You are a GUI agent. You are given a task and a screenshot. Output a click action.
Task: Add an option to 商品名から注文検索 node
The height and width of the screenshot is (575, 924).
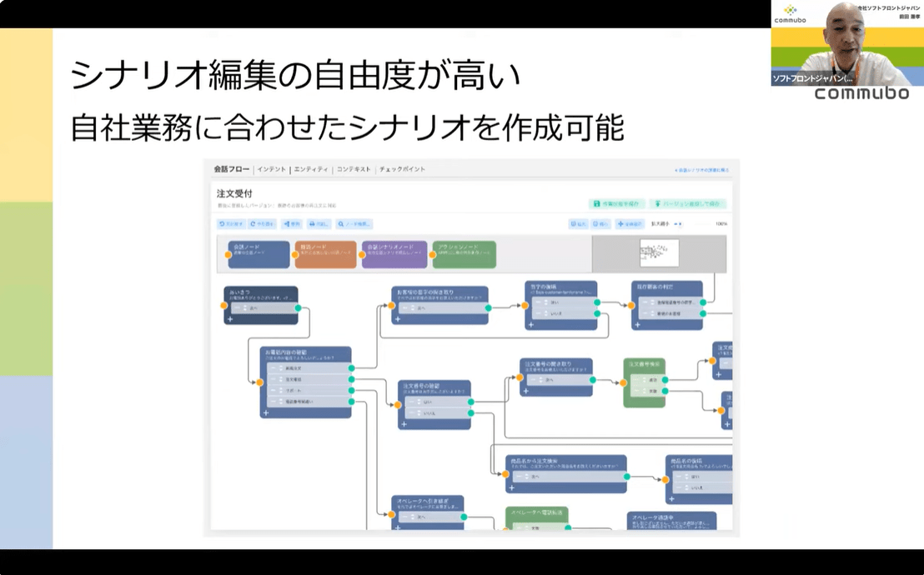click(x=512, y=487)
